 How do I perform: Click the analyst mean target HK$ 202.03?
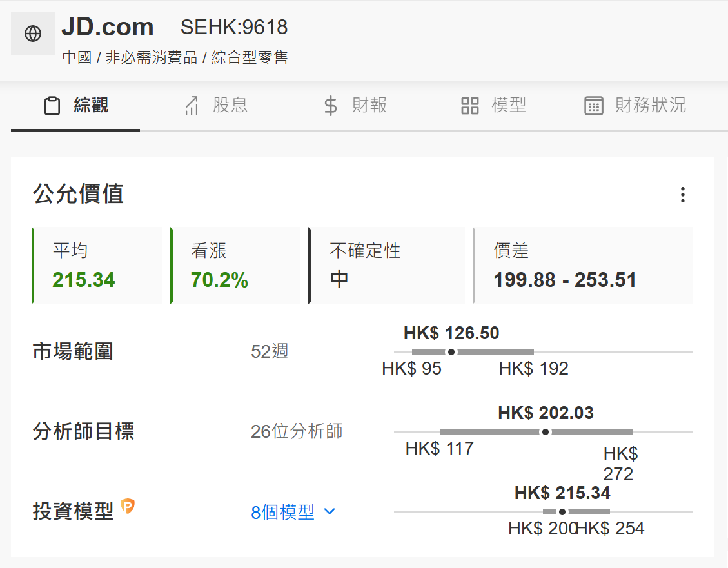546,413
